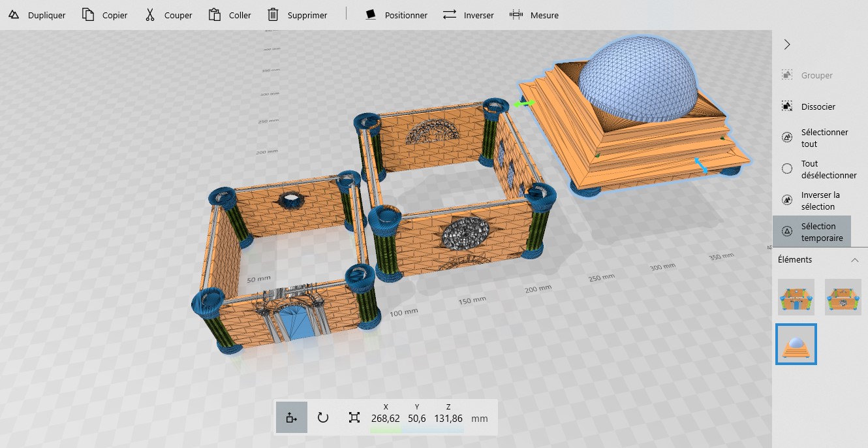Click the Coller clipboard icon
The height and width of the screenshot is (448, 868).
214,15
